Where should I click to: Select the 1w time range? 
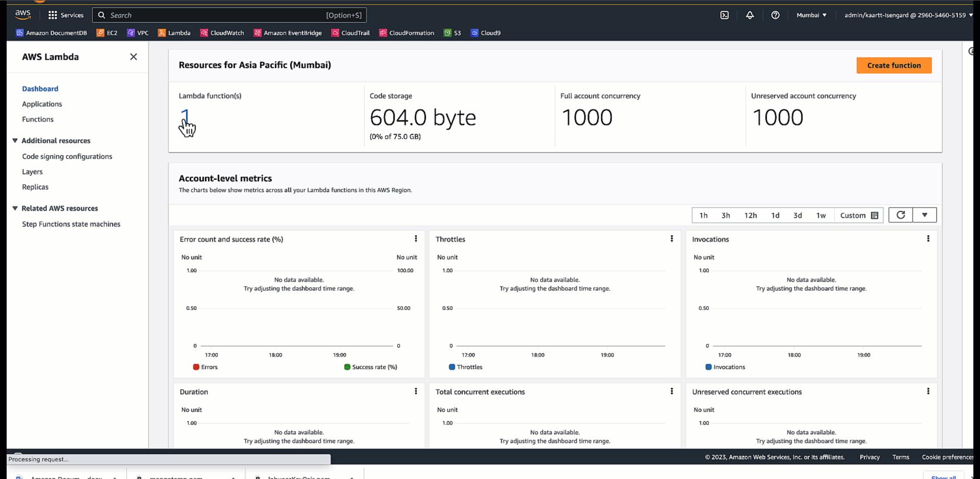point(821,215)
